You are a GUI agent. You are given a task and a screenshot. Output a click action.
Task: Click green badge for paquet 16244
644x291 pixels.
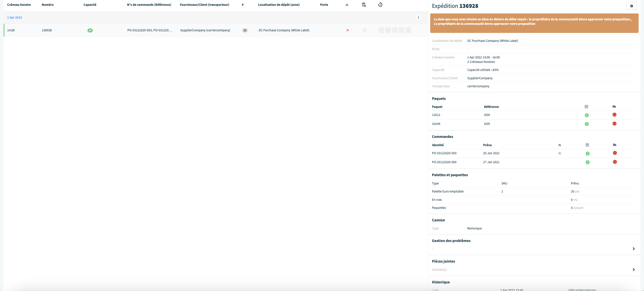pyautogui.click(x=587, y=124)
